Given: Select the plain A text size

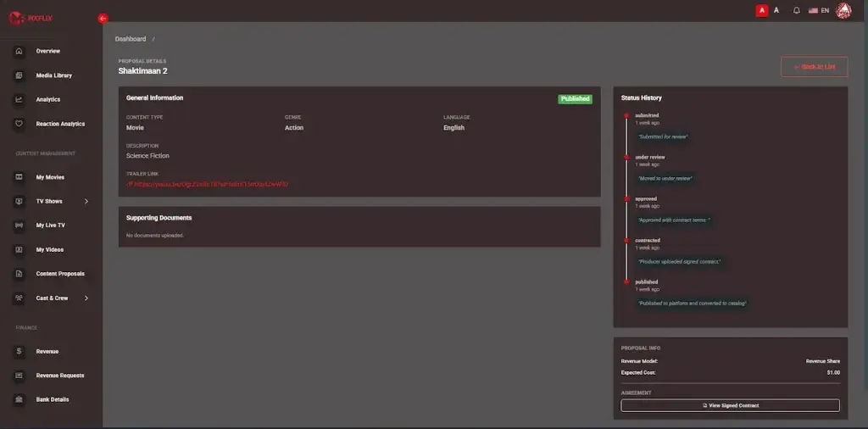Looking at the screenshot, I should tap(776, 10).
